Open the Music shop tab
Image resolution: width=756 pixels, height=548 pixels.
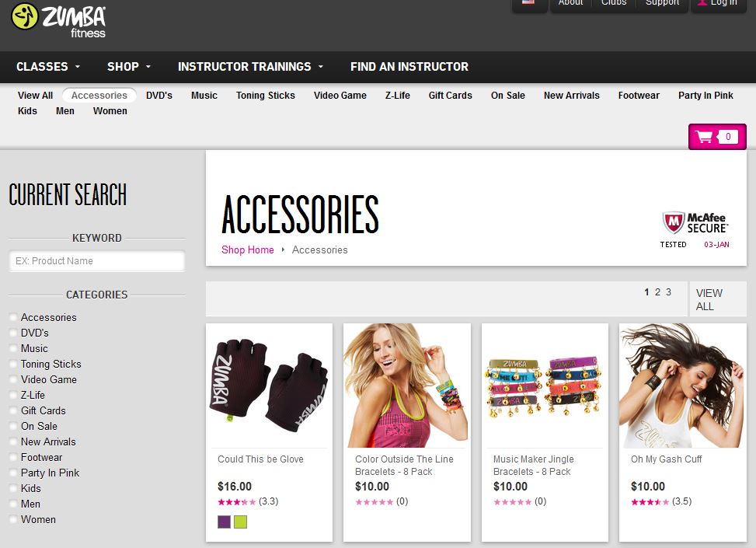click(204, 96)
